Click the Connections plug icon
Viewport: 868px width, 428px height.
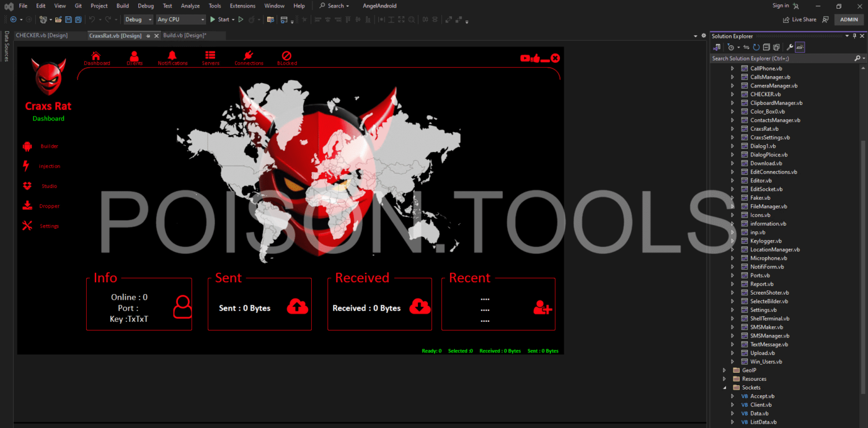coord(249,55)
